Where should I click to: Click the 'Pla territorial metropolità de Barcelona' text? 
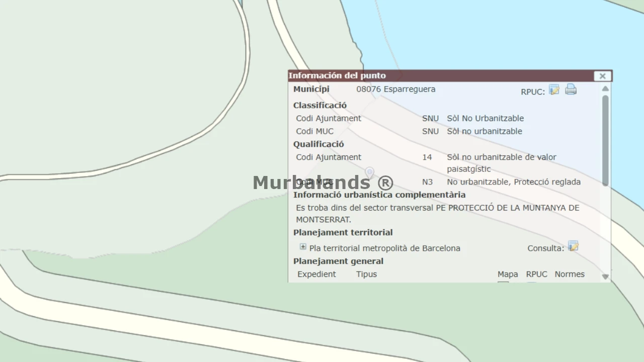(x=385, y=248)
